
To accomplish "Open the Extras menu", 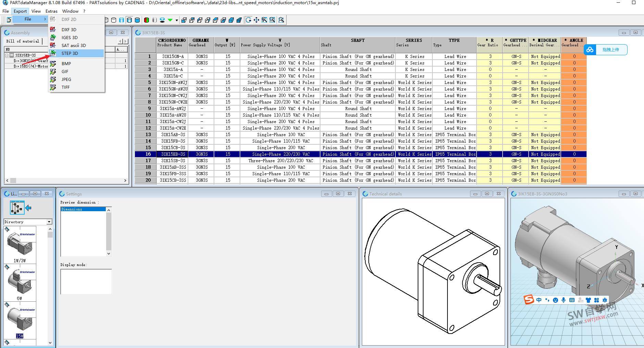I will [x=51, y=11].
